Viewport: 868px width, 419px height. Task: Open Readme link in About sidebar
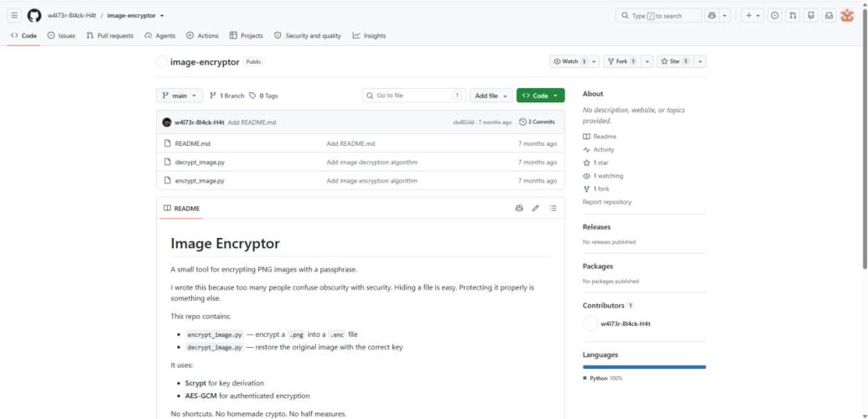[600, 136]
